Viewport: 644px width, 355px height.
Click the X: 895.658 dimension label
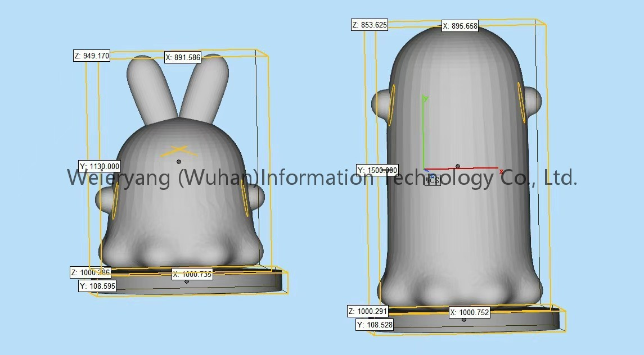(460, 26)
